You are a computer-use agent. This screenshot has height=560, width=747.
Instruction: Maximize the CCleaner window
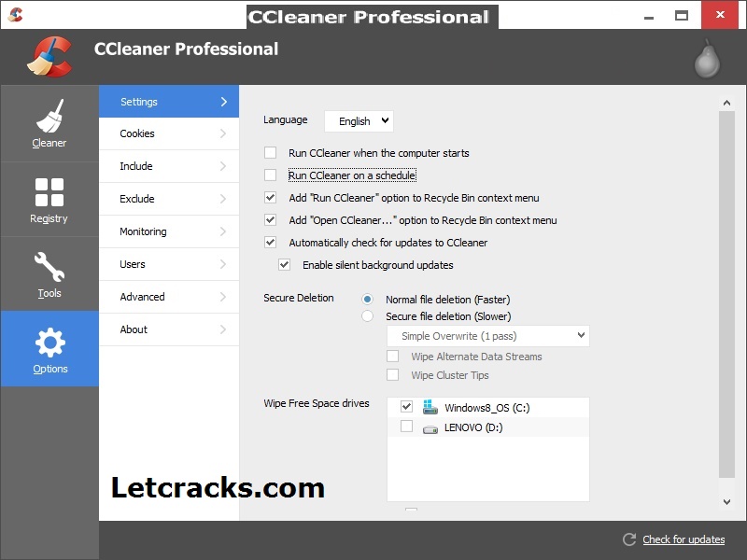(x=682, y=16)
